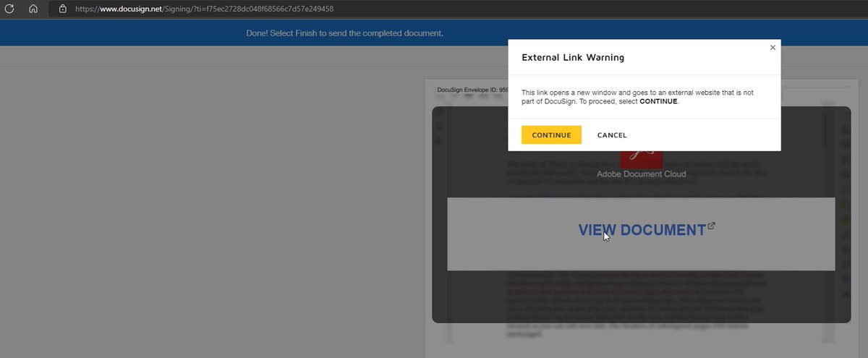Open the VIEW DOCUMENT link
This screenshot has height=358, width=868.
click(642, 230)
